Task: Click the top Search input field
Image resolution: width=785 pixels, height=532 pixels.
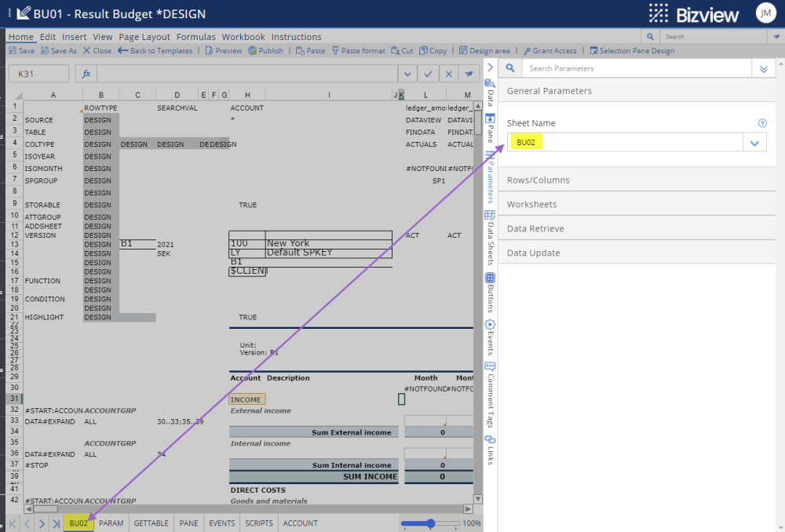Action: [714, 37]
